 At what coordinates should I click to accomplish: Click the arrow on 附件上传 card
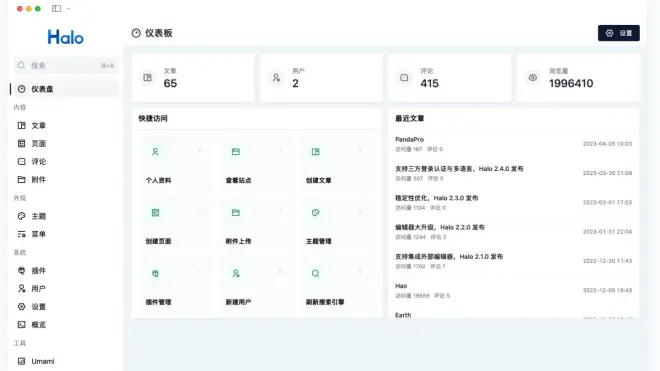pyautogui.click(x=280, y=211)
